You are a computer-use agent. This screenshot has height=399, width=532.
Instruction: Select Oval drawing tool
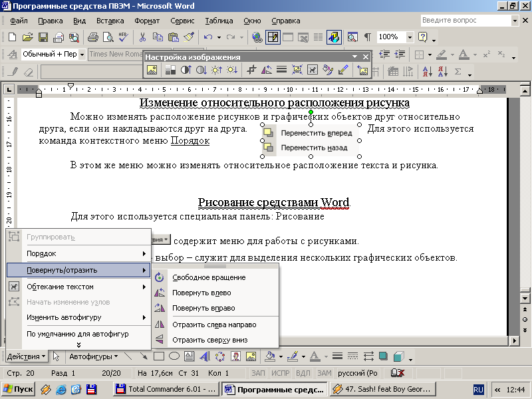[x=174, y=356]
